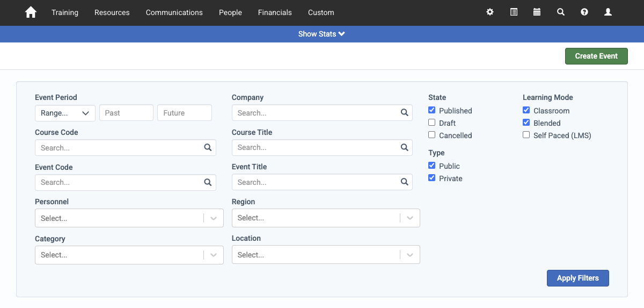This screenshot has height=308, width=644.
Task: Click into the Course Title search field
Action: tap(322, 147)
